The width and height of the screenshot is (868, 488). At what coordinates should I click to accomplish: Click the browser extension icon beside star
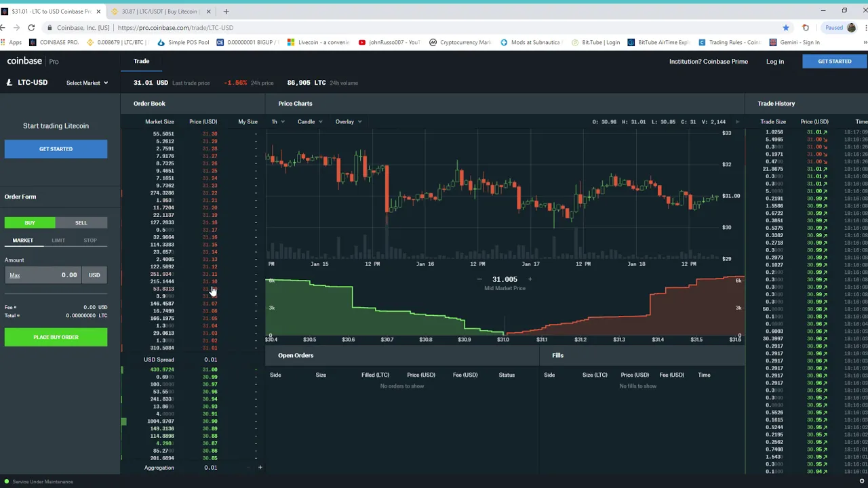click(x=806, y=28)
